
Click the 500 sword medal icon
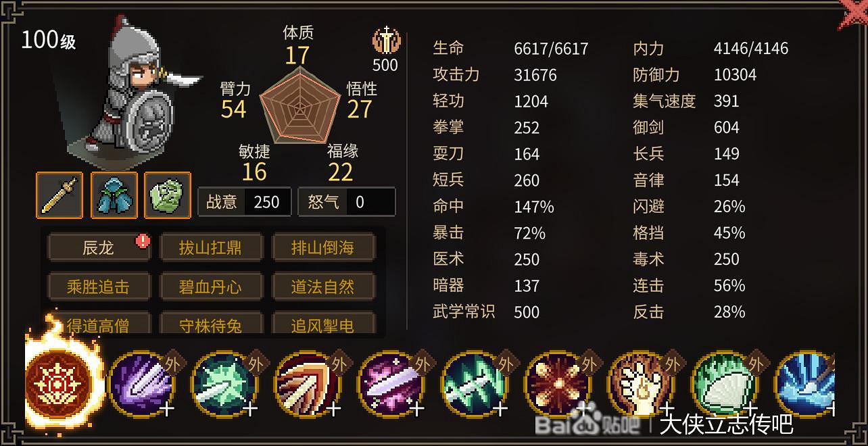[x=385, y=42]
